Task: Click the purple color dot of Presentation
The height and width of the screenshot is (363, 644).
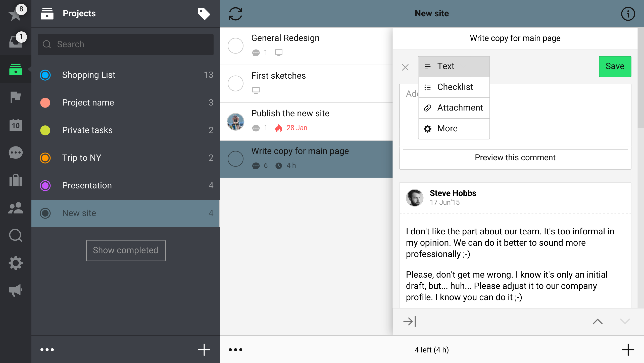Action: [x=45, y=185]
